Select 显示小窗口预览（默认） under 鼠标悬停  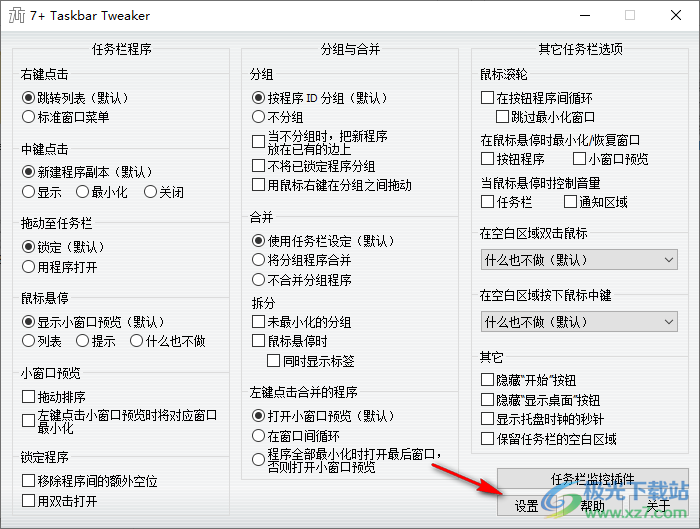[x=28, y=321]
